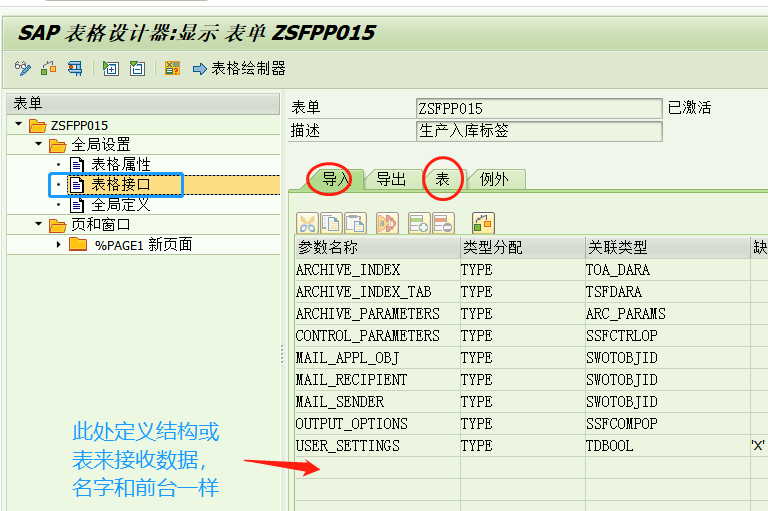This screenshot has height=511, width=768.
Task: Click the 页和窗口 folder icon
Action: coord(57,225)
